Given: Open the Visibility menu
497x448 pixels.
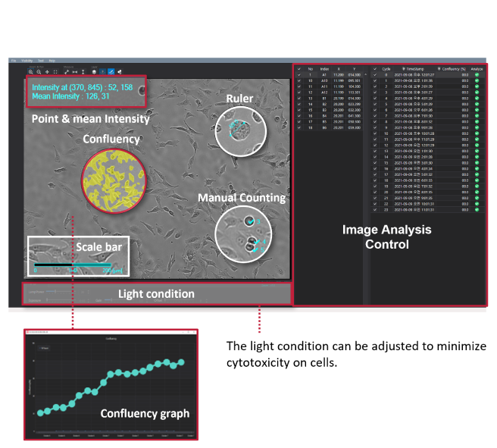Looking at the screenshot, I should pyautogui.click(x=27, y=60).
